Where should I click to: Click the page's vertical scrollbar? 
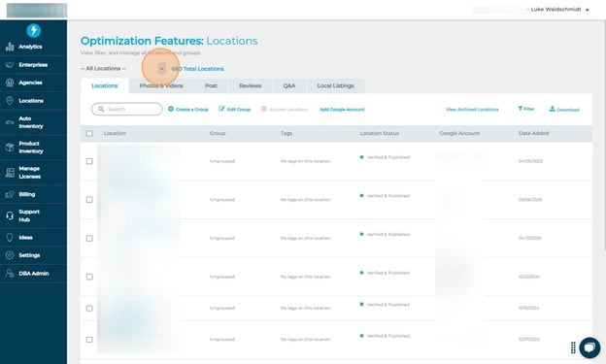click(604, 135)
